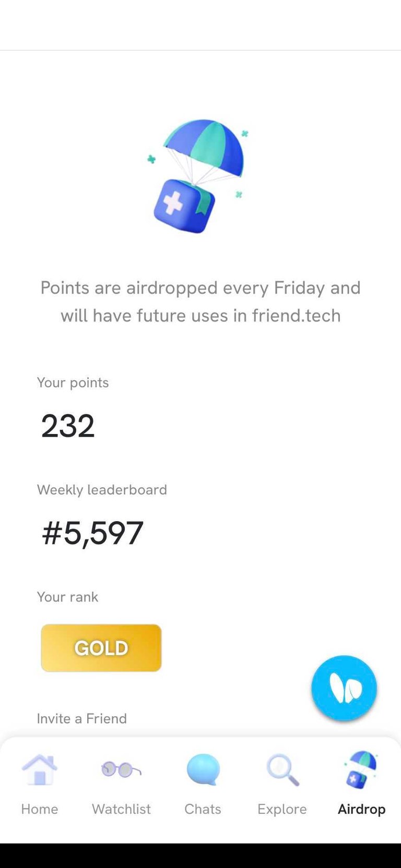Tap the Airdrop tab label
This screenshot has height=868, width=401.
point(361,809)
